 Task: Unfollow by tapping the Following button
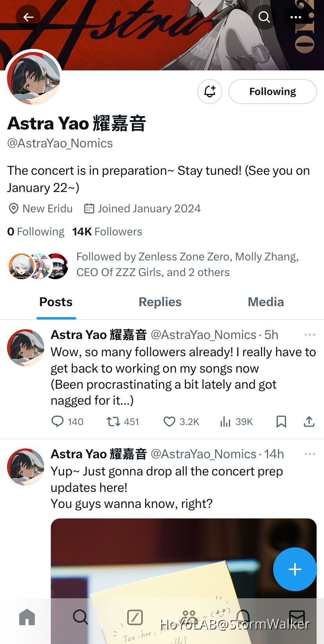tap(273, 91)
